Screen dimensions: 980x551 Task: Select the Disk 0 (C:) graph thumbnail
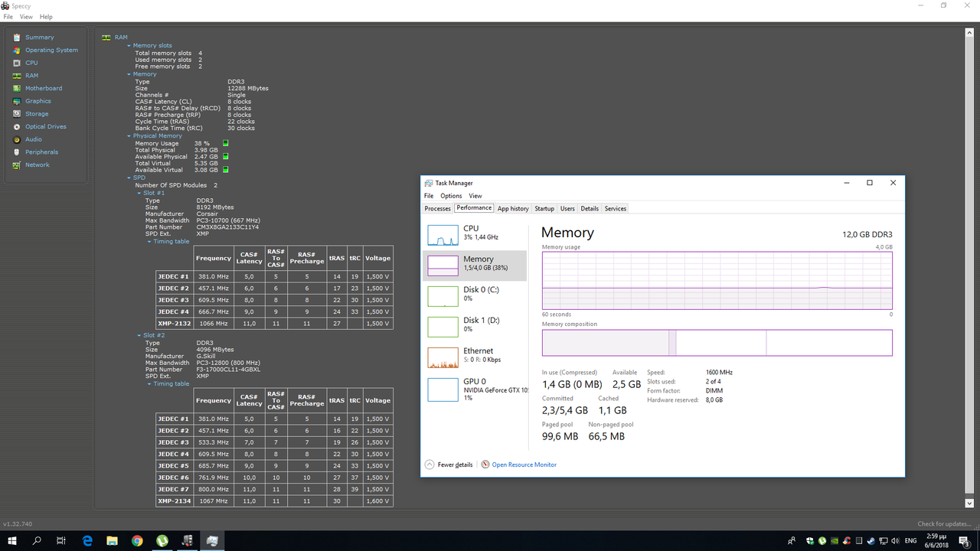tap(443, 296)
